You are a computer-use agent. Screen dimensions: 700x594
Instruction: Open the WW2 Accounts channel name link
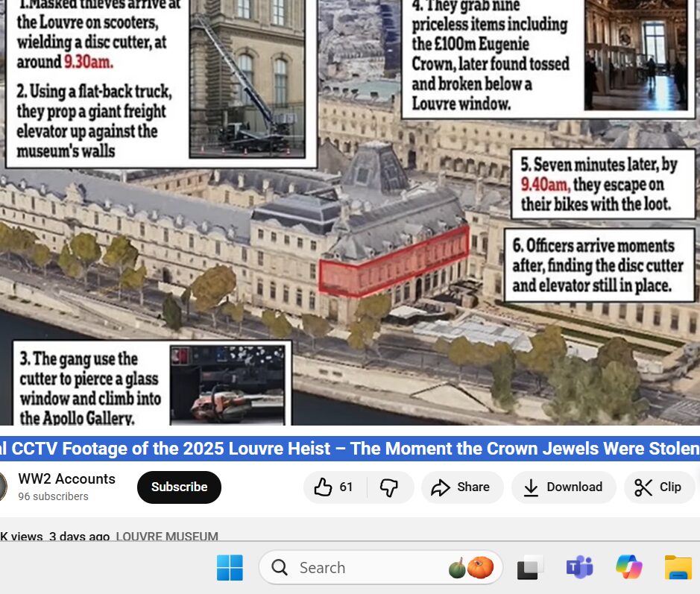click(x=66, y=479)
